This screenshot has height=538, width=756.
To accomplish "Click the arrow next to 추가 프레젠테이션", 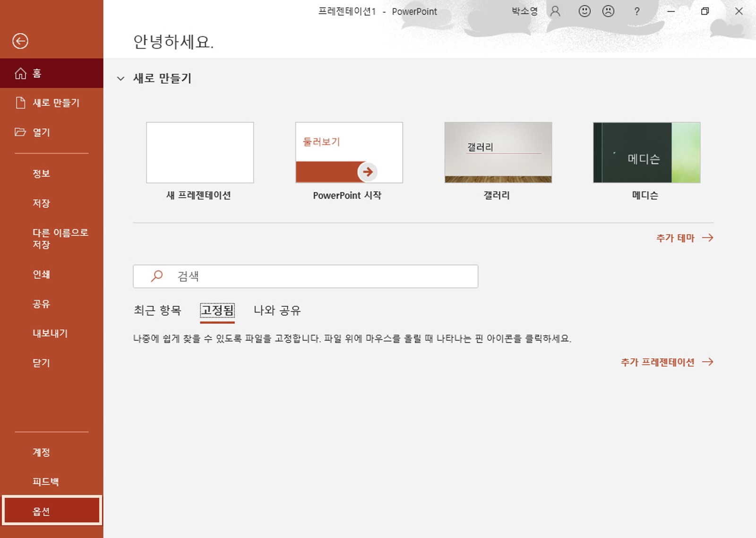I will [x=708, y=362].
